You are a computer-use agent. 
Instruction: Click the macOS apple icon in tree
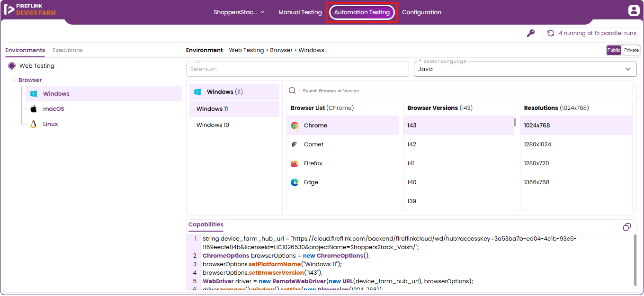[x=34, y=109]
